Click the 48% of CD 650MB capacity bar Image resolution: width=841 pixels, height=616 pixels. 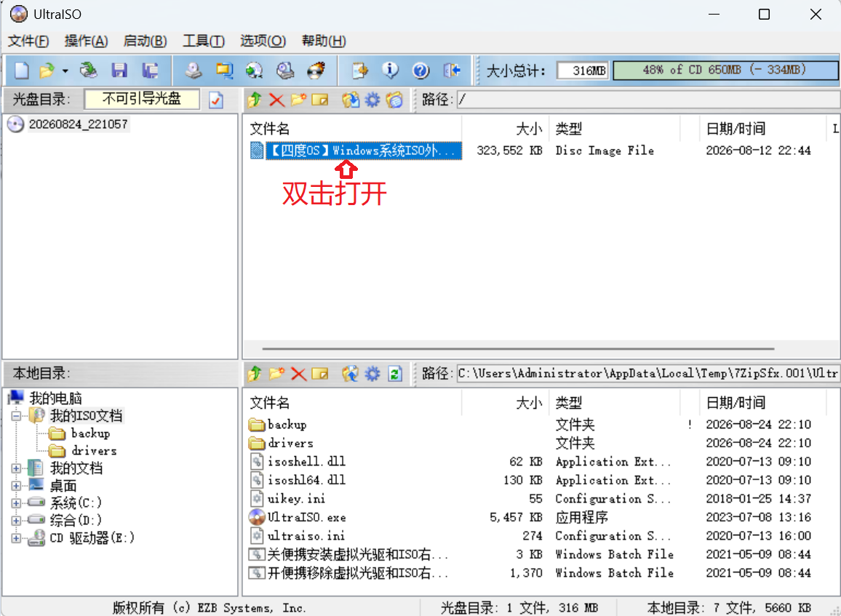tap(725, 71)
